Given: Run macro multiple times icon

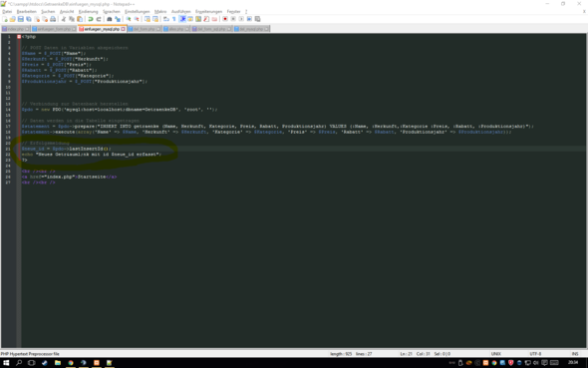Looking at the screenshot, I should (249, 19).
